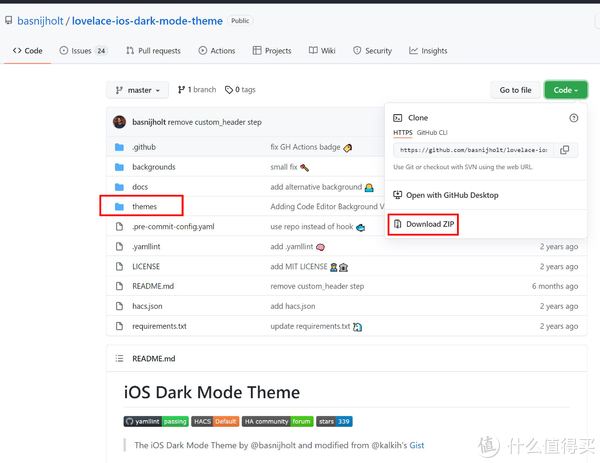Open the requirements.txt file name
This screenshot has height=463, width=600.
pyautogui.click(x=159, y=326)
